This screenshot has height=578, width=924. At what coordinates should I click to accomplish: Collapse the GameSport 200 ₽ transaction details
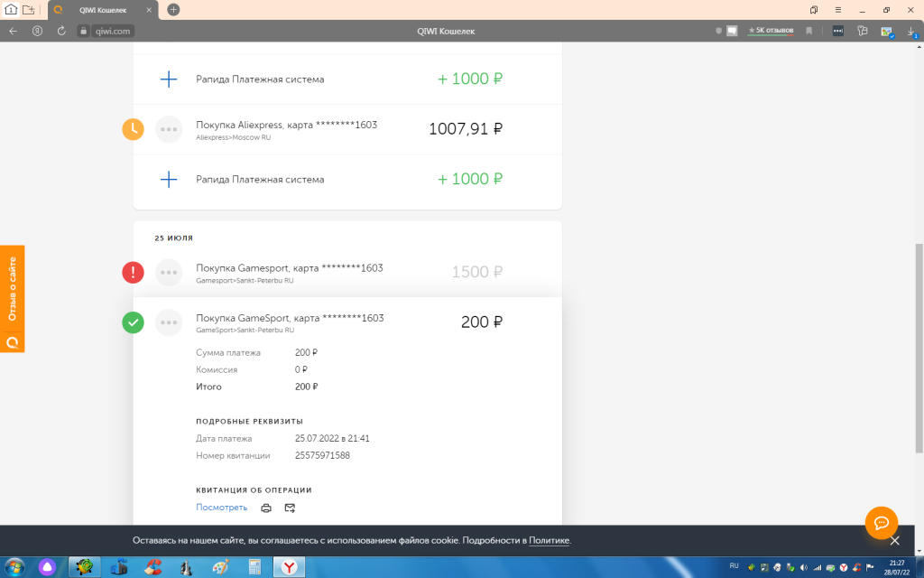pyautogui.click(x=347, y=322)
